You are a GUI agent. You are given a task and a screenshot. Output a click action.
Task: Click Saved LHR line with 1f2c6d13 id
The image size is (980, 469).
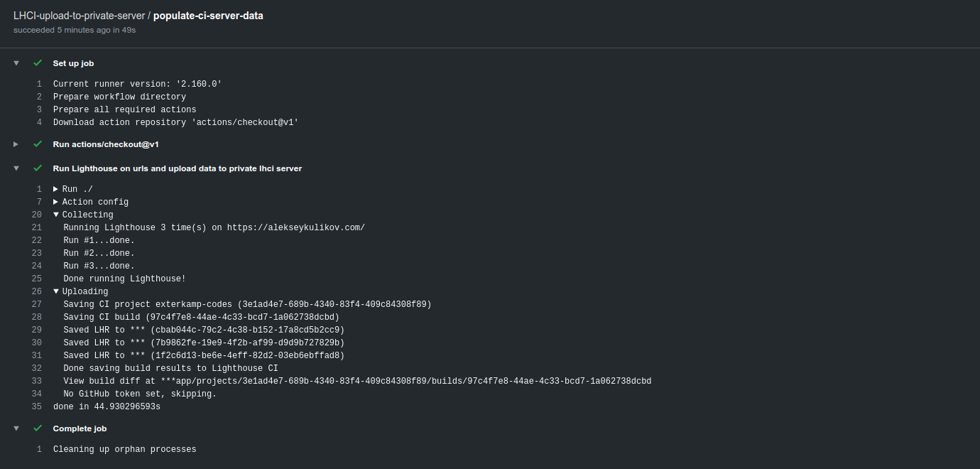(204, 355)
